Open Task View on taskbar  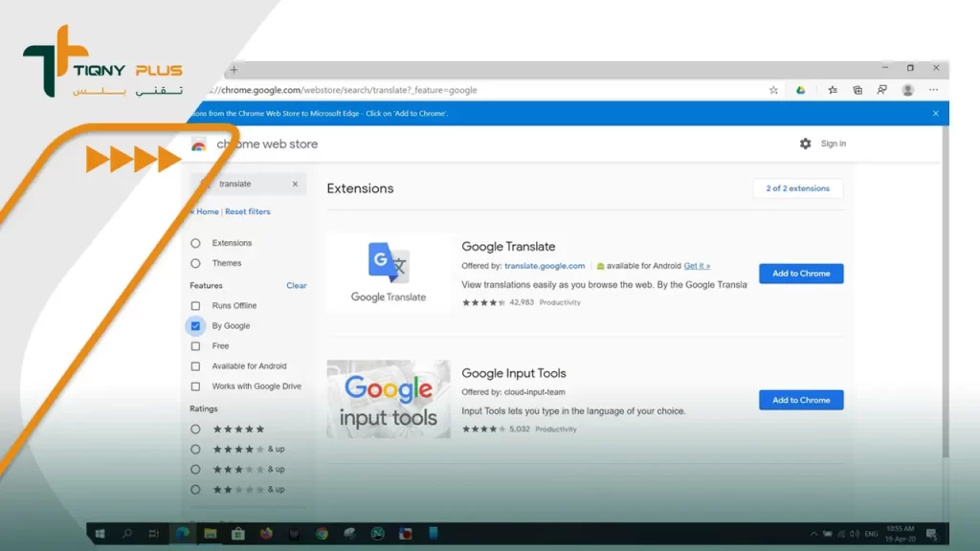[154, 534]
